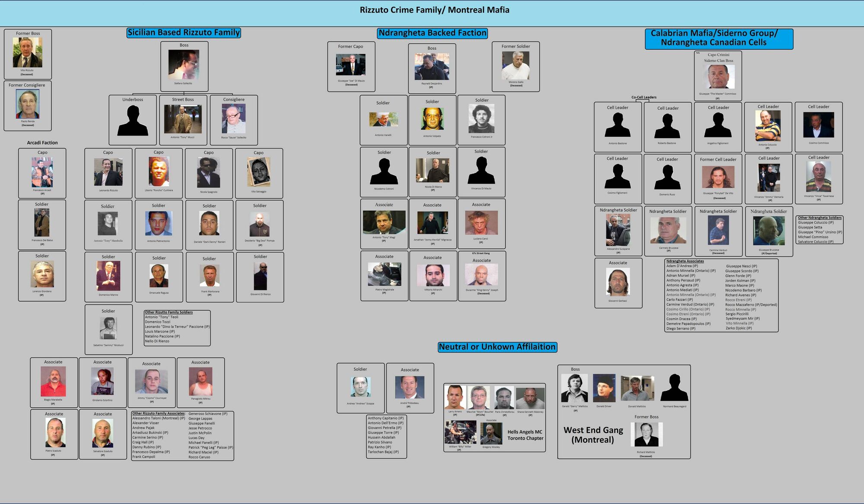Select Antonio Coluccio's Cell Leader photo
The width and height of the screenshot is (864, 504).
(x=768, y=126)
